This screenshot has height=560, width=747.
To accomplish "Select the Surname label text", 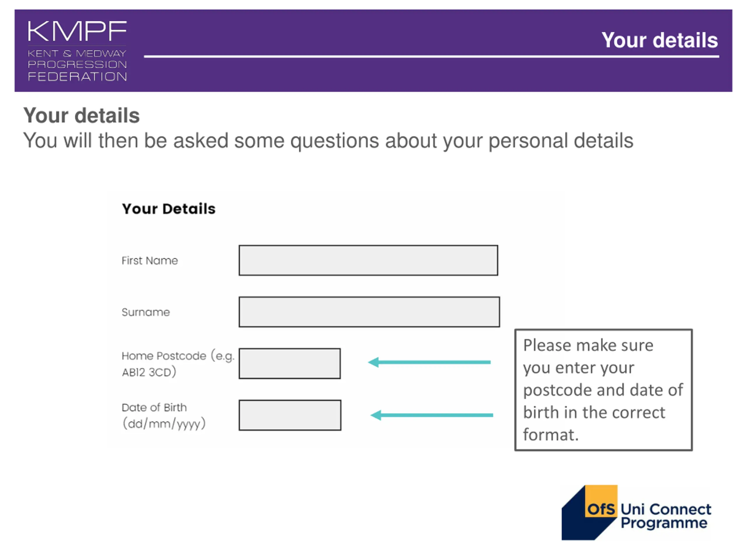I will point(146,312).
